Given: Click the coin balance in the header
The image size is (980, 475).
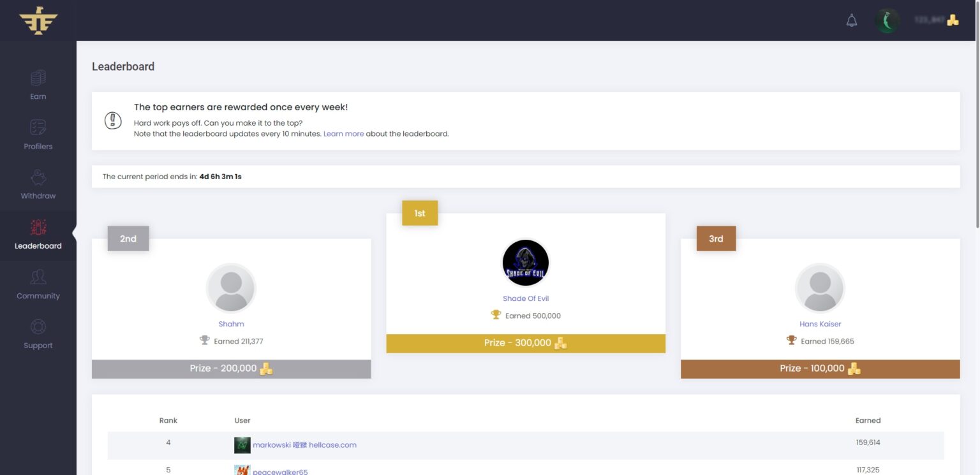Looking at the screenshot, I should [936, 20].
